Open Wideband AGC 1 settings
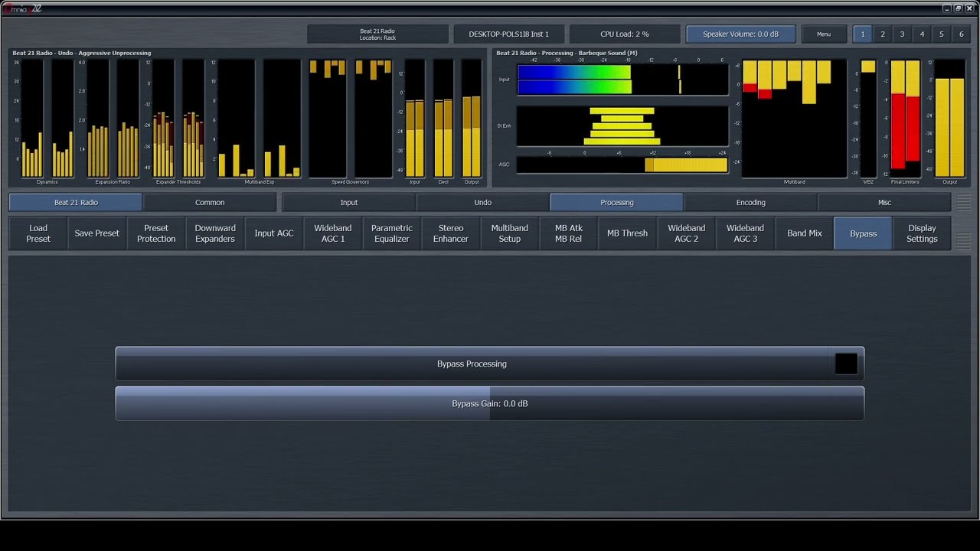980x551 pixels. point(333,233)
